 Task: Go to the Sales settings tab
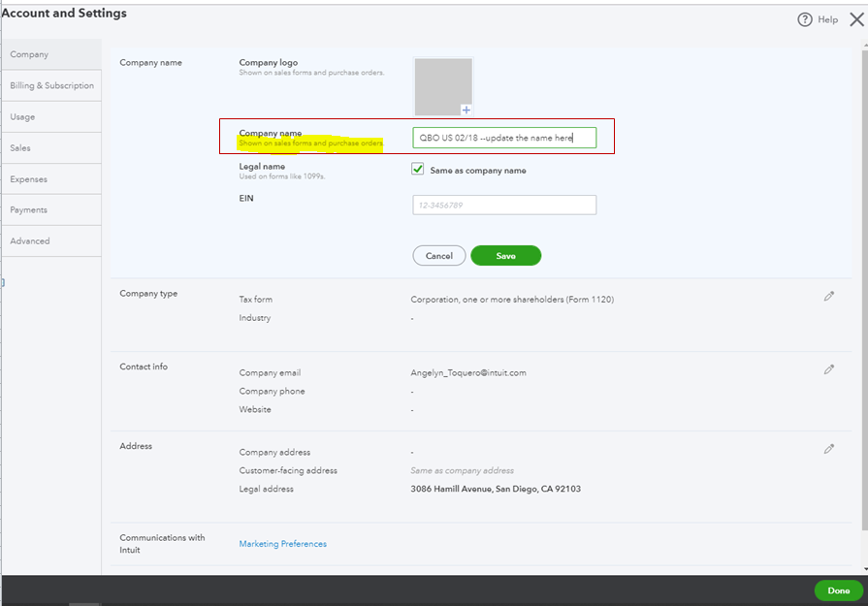pyautogui.click(x=51, y=147)
